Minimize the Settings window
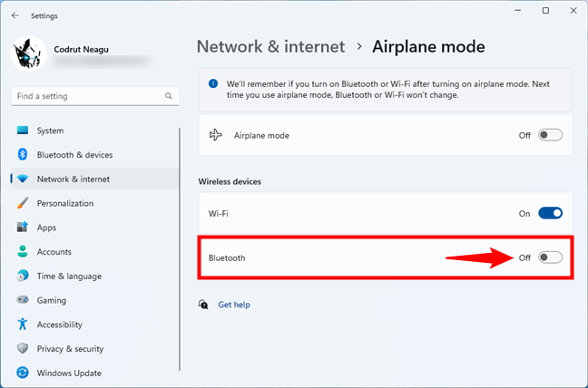 click(x=518, y=11)
